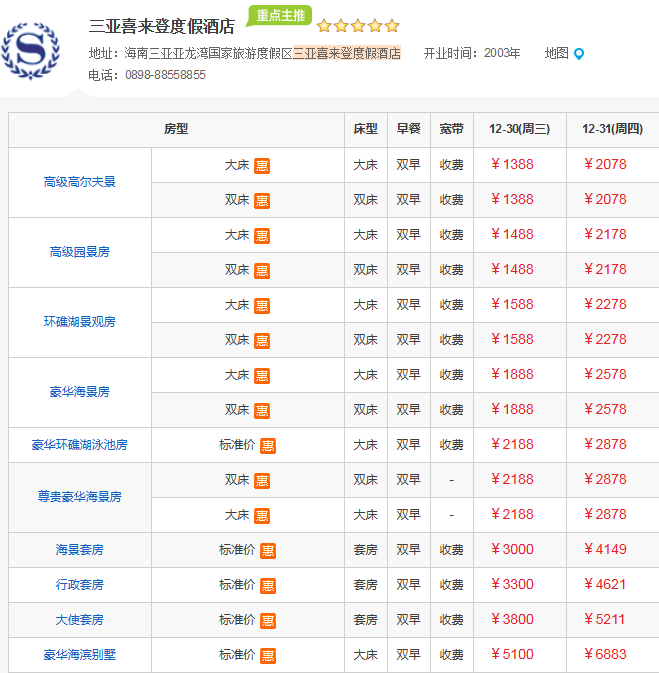The height and width of the screenshot is (673, 659).
Task: Click the 惠 icon for 豪华海滨别墅
Action: tap(267, 655)
